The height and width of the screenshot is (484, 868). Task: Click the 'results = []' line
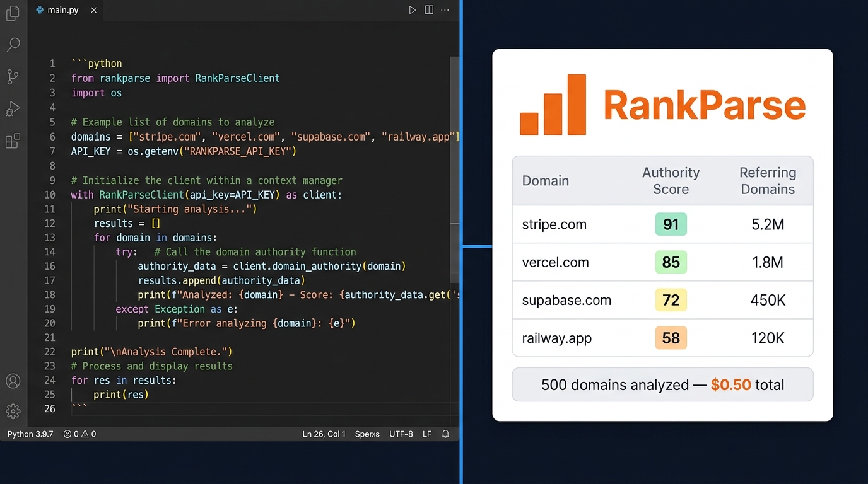click(127, 224)
